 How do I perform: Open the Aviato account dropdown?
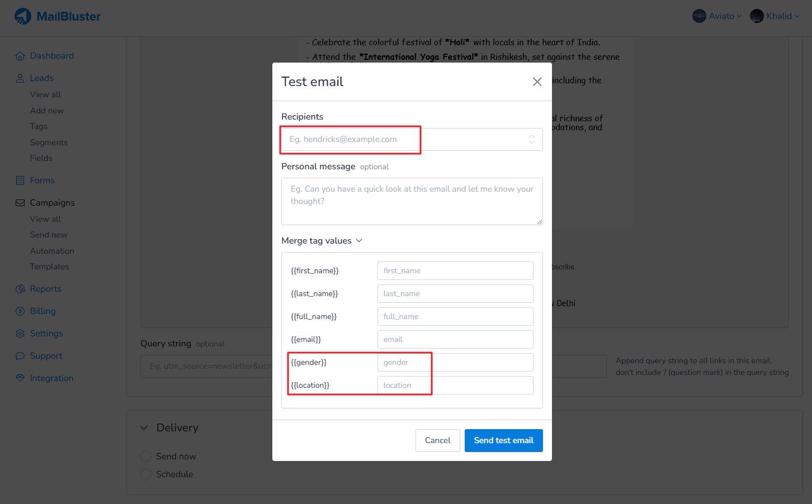717,16
